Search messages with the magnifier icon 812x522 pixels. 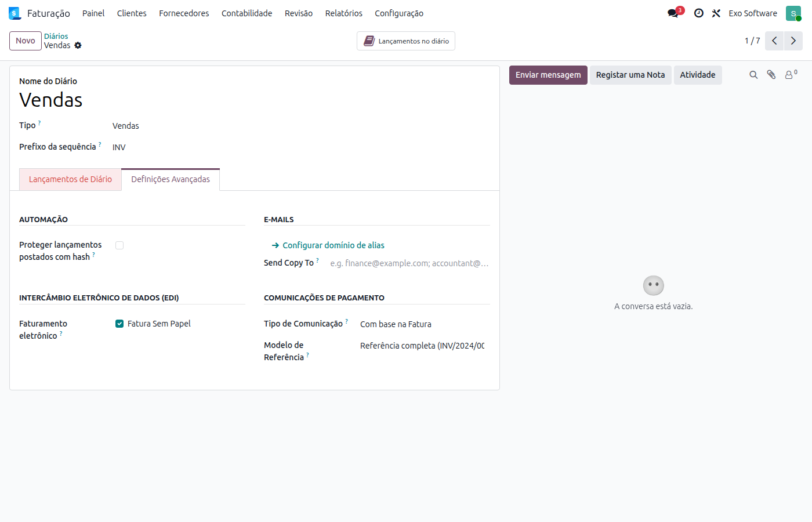pyautogui.click(x=753, y=75)
